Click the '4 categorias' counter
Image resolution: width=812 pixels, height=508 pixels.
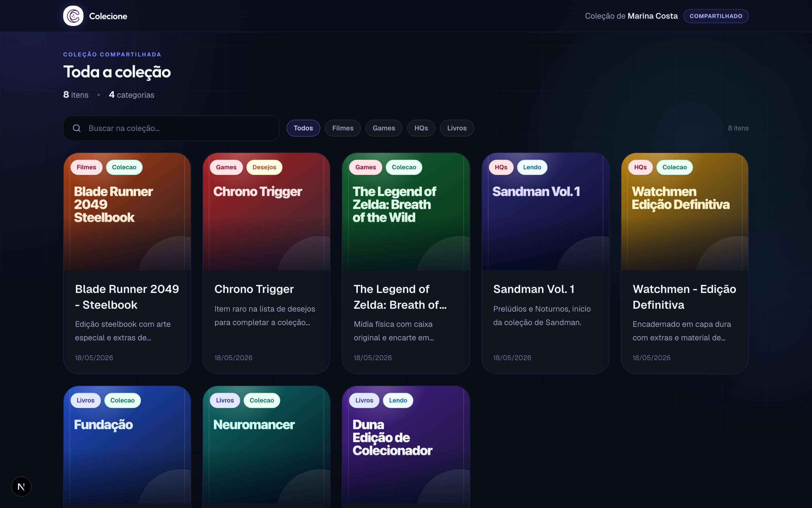[x=132, y=95]
